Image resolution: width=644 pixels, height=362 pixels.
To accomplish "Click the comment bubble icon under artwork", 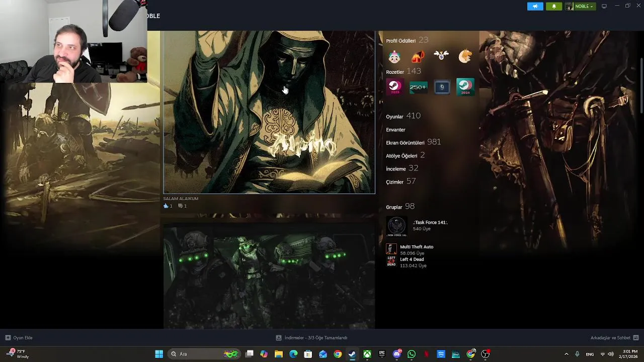I will 180,206.
